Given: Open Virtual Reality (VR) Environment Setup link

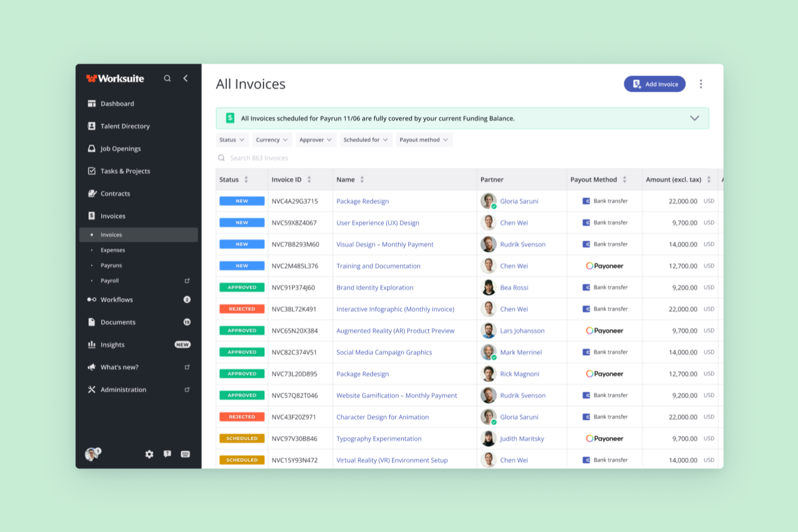Looking at the screenshot, I should click(392, 460).
